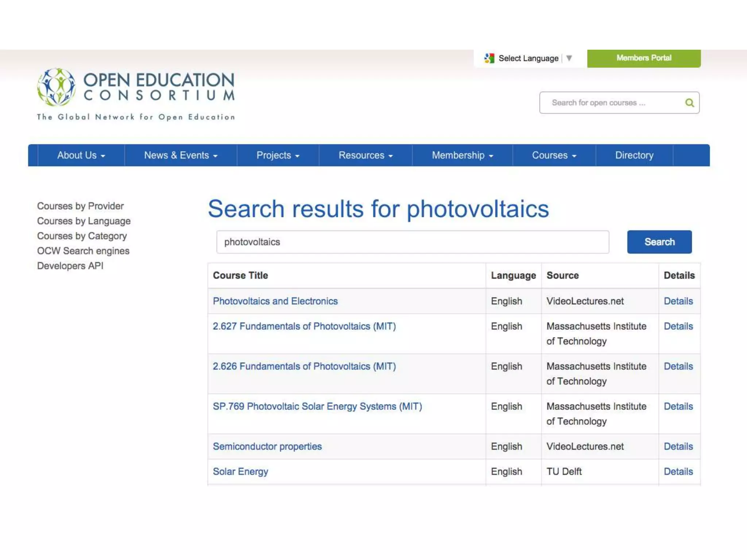This screenshot has width=747, height=560.
Task: Open the Membership navigation menu
Action: [x=462, y=155]
